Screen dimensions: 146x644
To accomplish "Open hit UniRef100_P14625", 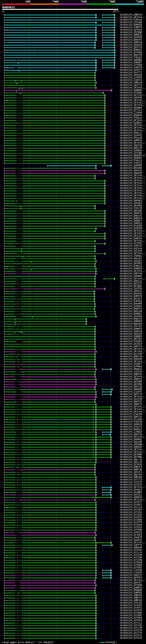I will 131,226.
